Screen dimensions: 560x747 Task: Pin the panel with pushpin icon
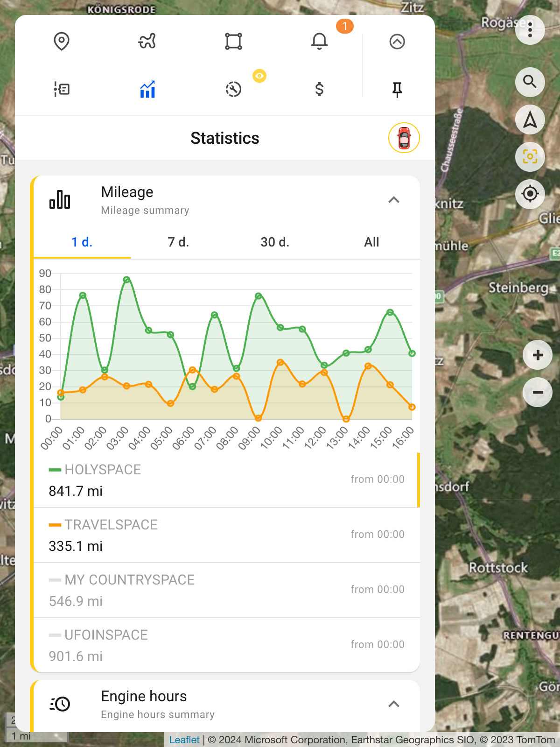tap(397, 89)
